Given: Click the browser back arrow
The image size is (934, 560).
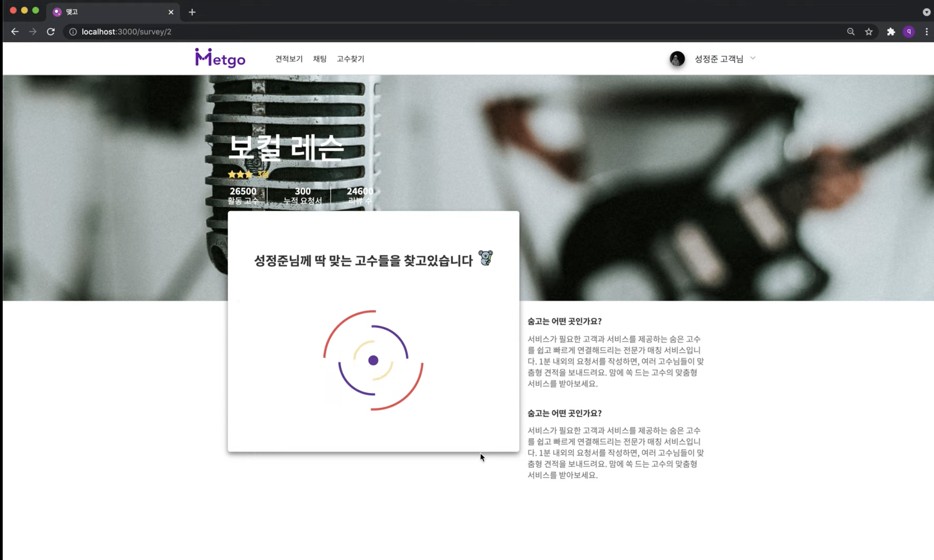Looking at the screenshot, I should [x=15, y=31].
